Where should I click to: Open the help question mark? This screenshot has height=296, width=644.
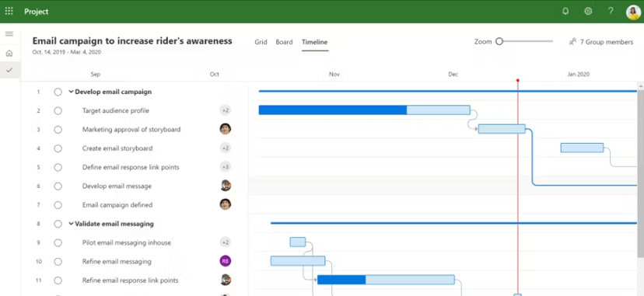click(611, 12)
